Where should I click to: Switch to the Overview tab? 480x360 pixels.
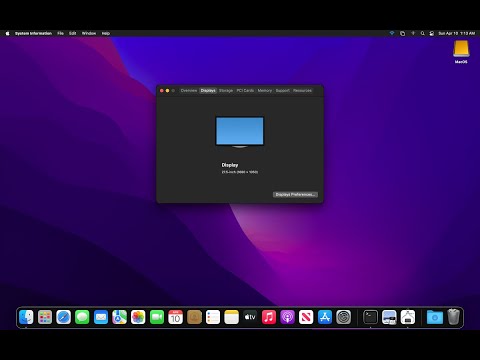point(189,90)
